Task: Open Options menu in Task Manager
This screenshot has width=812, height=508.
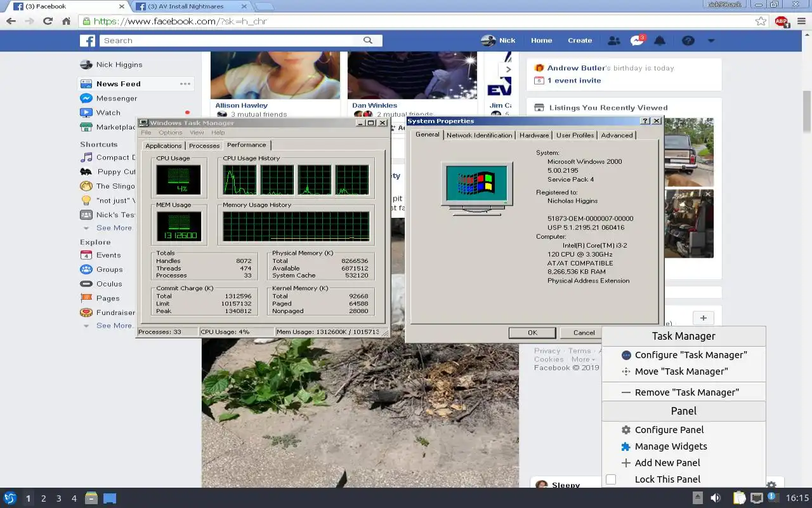Action: pyautogui.click(x=171, y=133)
